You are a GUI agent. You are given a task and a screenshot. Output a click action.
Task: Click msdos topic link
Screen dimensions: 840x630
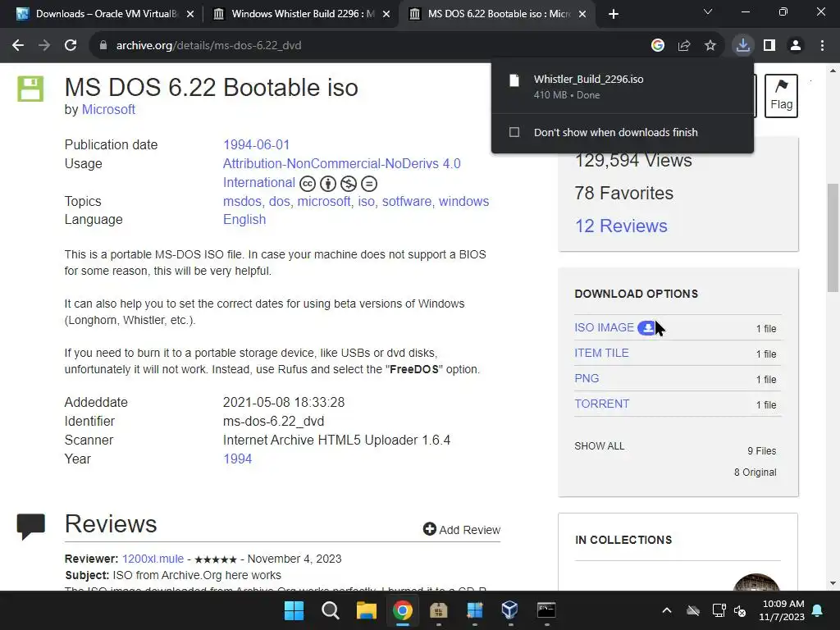[242, 202]
